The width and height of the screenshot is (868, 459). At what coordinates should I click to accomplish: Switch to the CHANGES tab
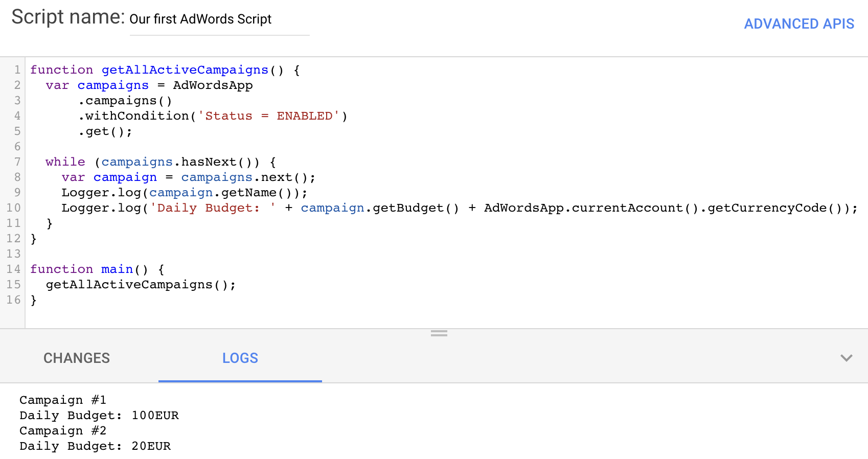click(77, 358)
